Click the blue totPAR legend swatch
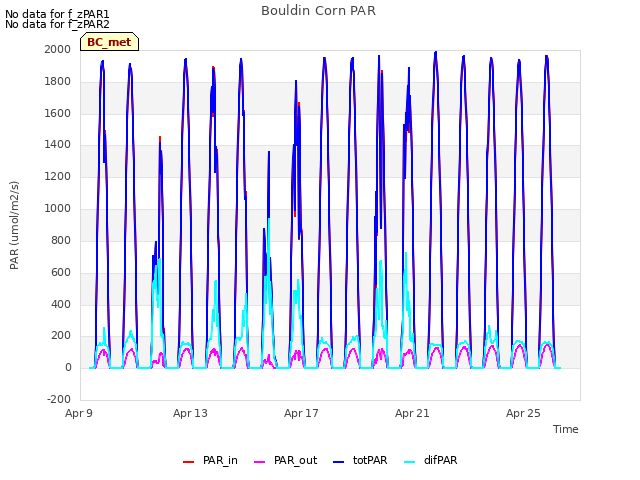640x480 pixels. [338, 462]
